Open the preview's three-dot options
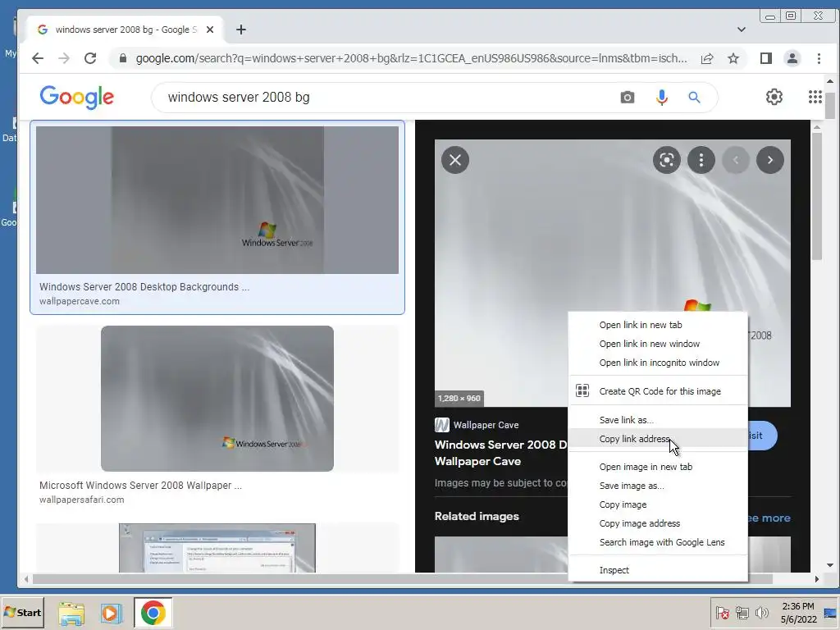 point(701,160)
